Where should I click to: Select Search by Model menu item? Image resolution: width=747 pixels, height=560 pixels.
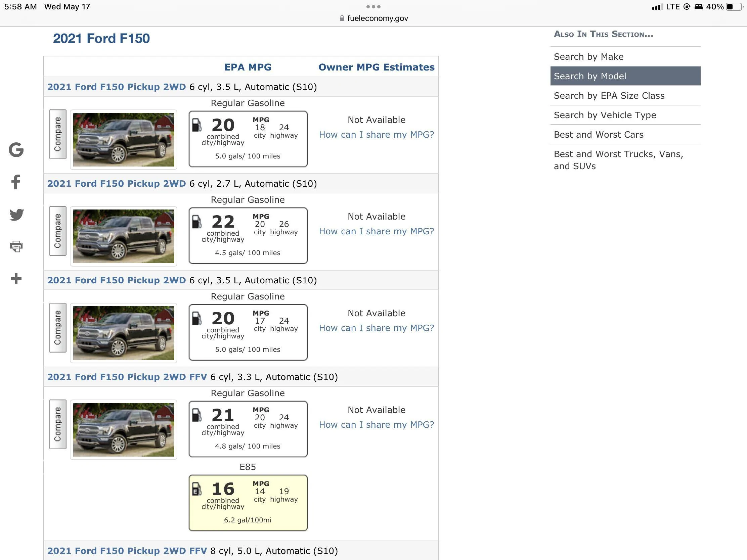click(625, 76)
